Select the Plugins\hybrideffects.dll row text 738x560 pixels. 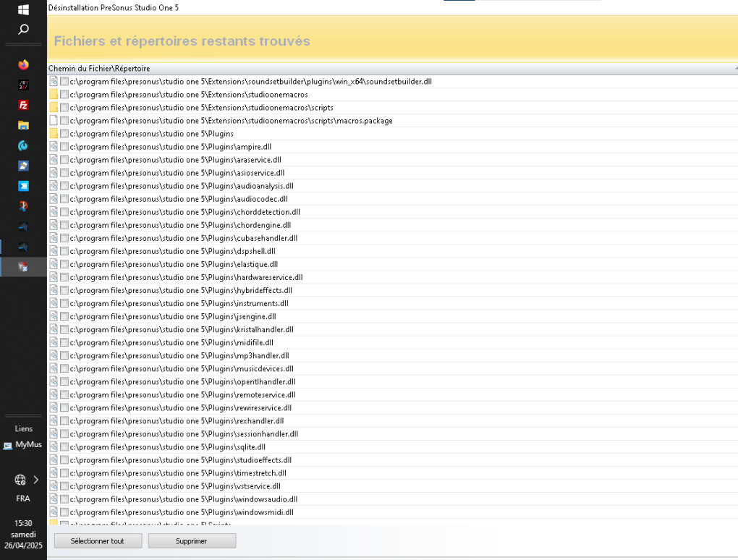pyautogui.click(x=181, y=290)
